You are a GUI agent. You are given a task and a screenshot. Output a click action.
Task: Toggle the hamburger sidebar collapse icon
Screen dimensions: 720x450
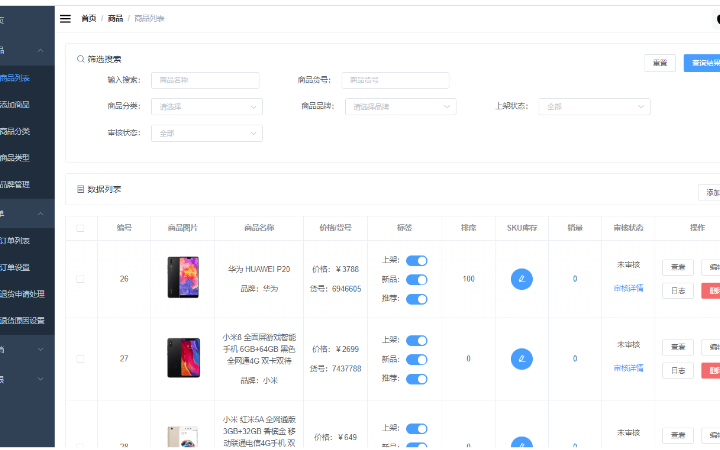(65, 18)
